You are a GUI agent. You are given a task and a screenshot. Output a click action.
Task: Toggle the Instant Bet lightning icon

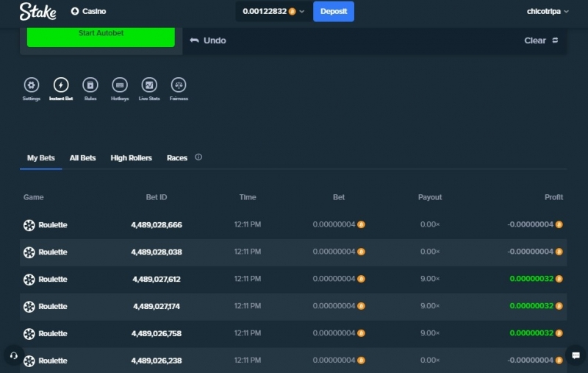click(61, 85)
